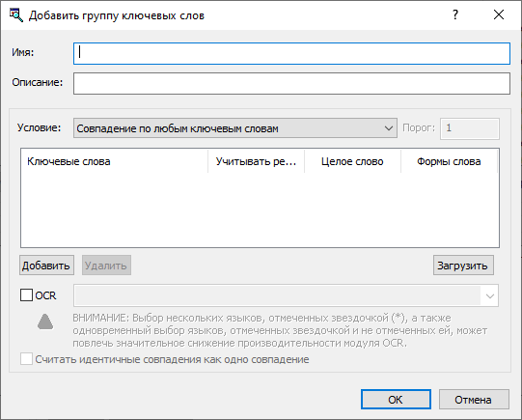Click the Формы слова column header
This screenshot has width=522, height=420.
point(449,161)
